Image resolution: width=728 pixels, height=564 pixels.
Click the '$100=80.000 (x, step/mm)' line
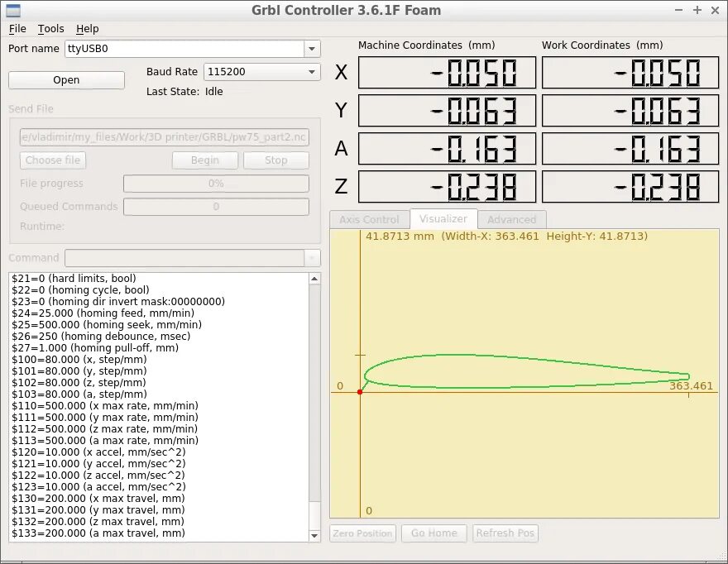pos(79,360)
